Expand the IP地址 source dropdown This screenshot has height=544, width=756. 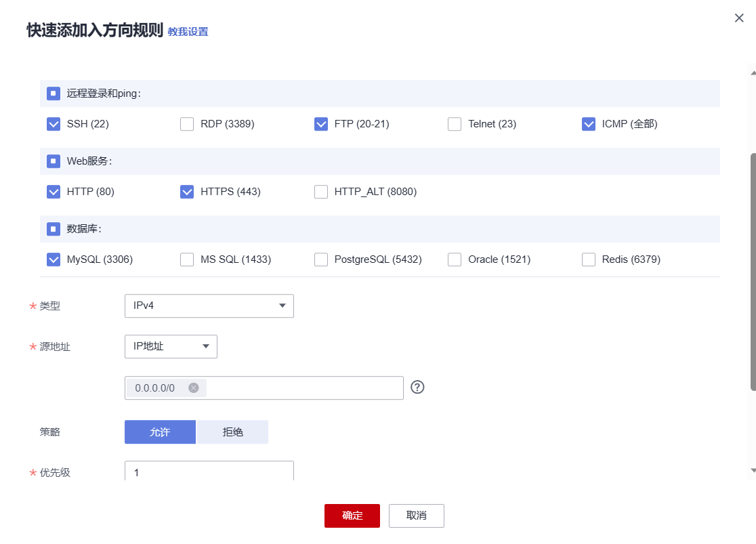tap(171, 346)
